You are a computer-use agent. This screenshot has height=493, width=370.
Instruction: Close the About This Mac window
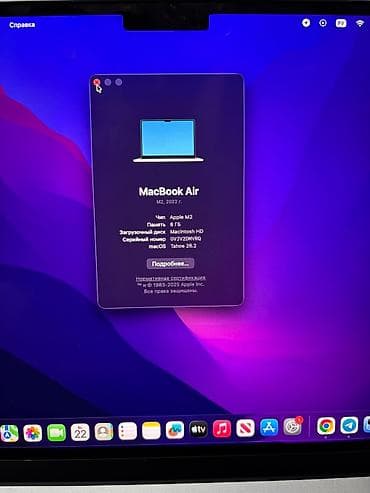click(x=97, y=82)
